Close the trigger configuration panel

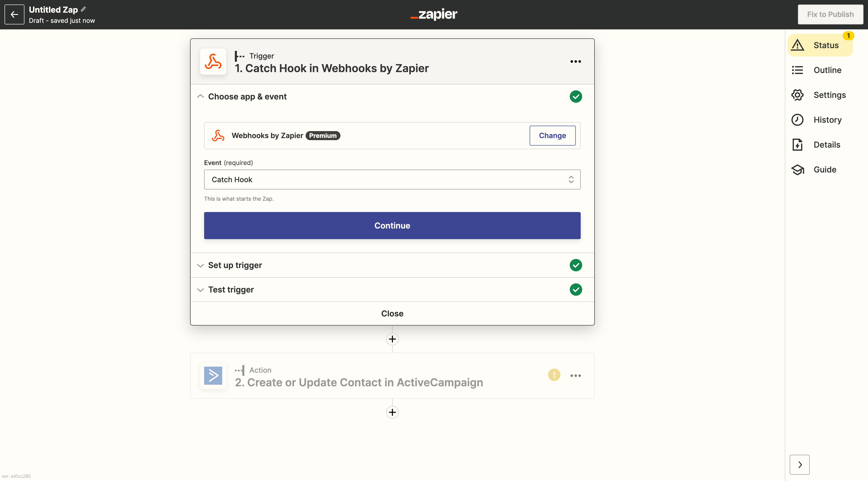392,313
